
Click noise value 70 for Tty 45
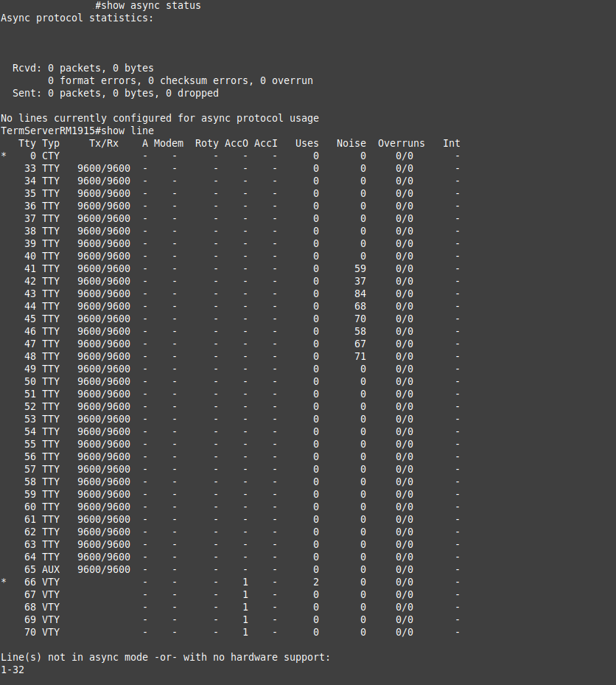pos(360,319)
